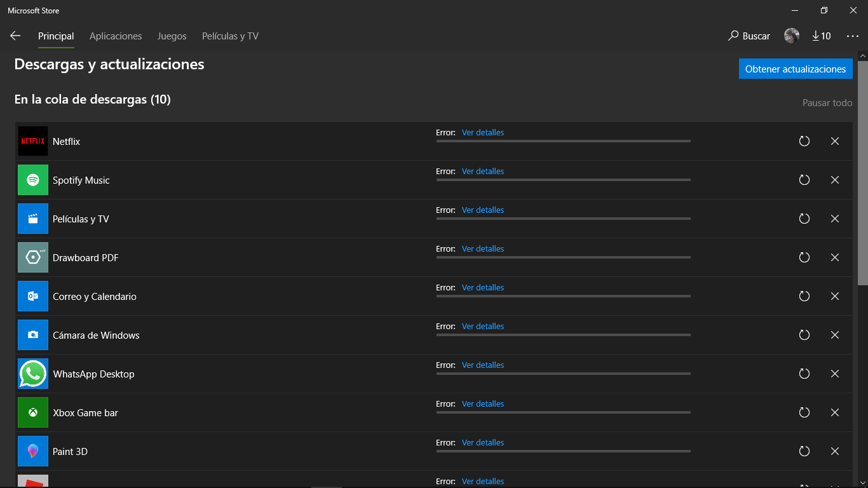This screenshot has height=488, width=868.
Task: View error details for Spotify Music
Action: pyautogui.click(x=483, y=172)
